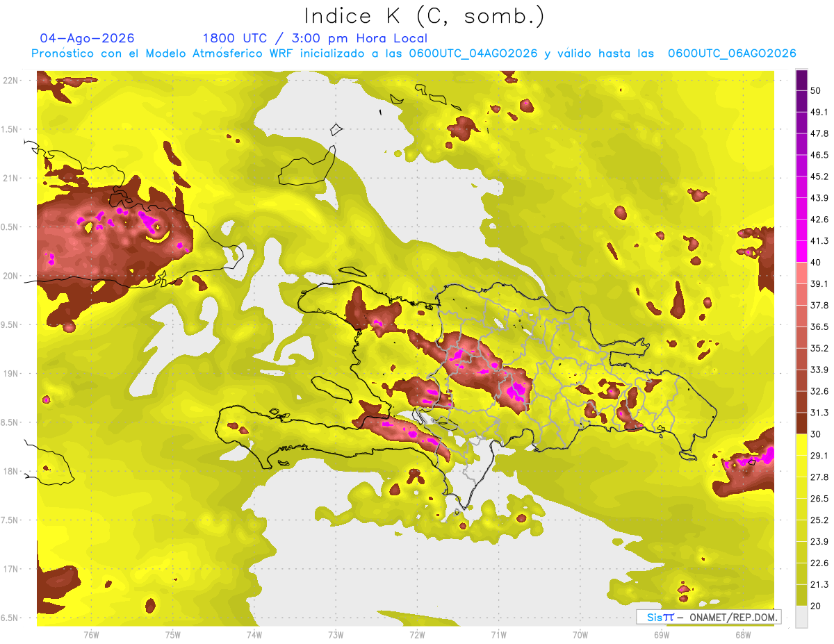
Task: Click the valid-until time "0600UTC_06AGO2026"
Action: 732,53
